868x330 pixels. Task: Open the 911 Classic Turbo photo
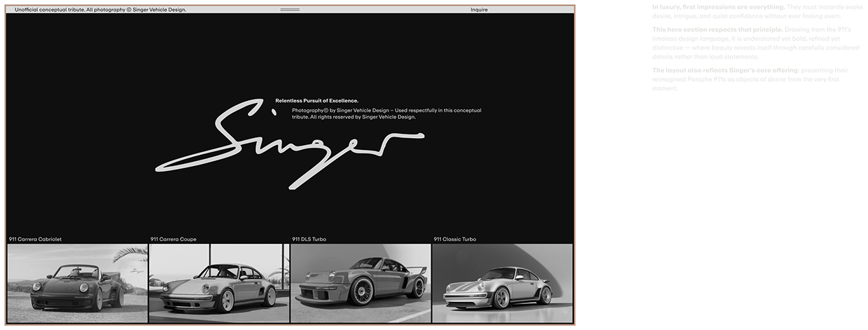503,283
